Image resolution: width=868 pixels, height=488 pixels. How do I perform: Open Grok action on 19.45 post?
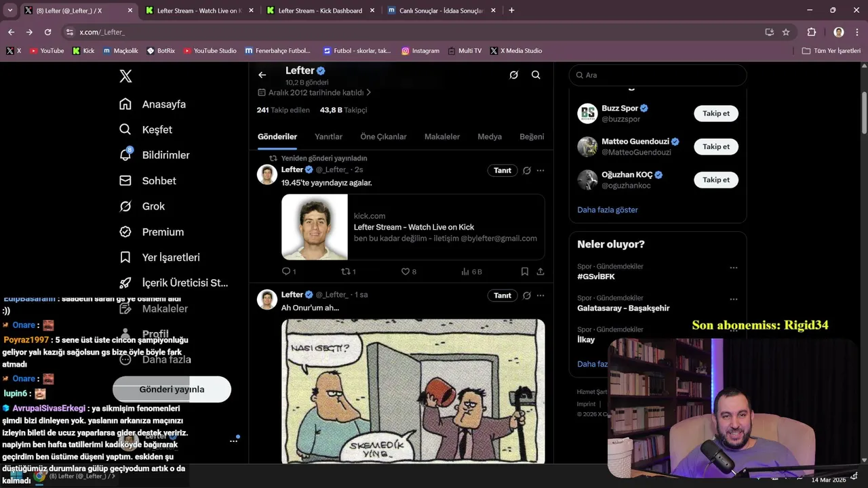click(527, 171)
